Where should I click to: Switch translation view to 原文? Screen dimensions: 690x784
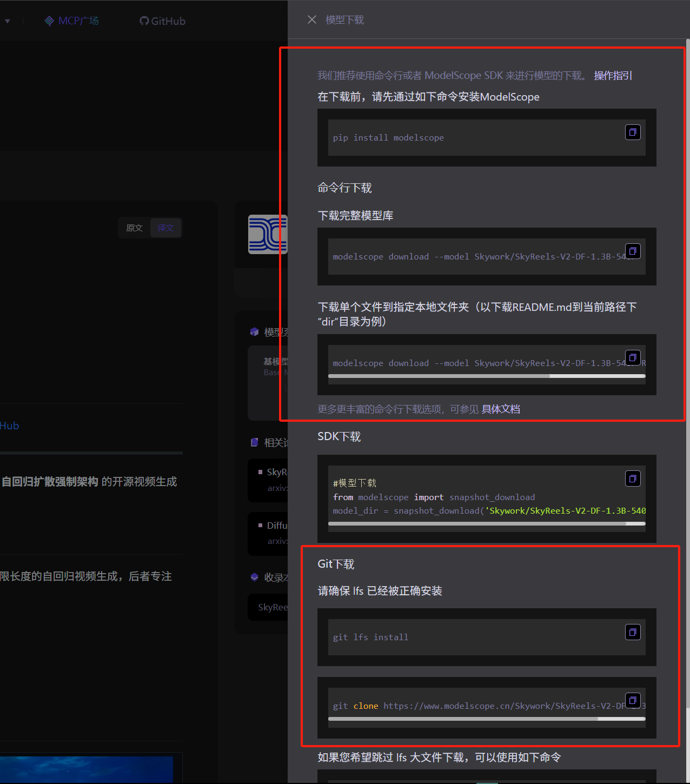pyautogui.click(x=134, y=228)
